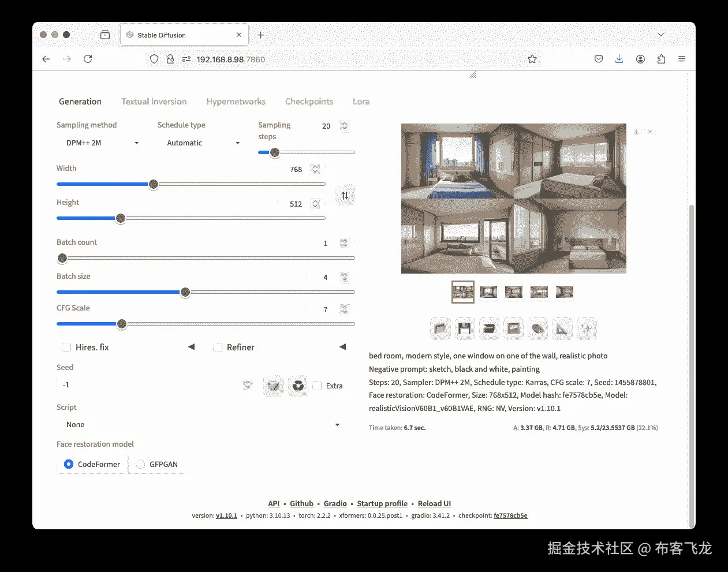Image resolution: width=728 pixels, height=572 pixels.
Task: Click the CFG Scale slider handle
Action: point(122,324)
